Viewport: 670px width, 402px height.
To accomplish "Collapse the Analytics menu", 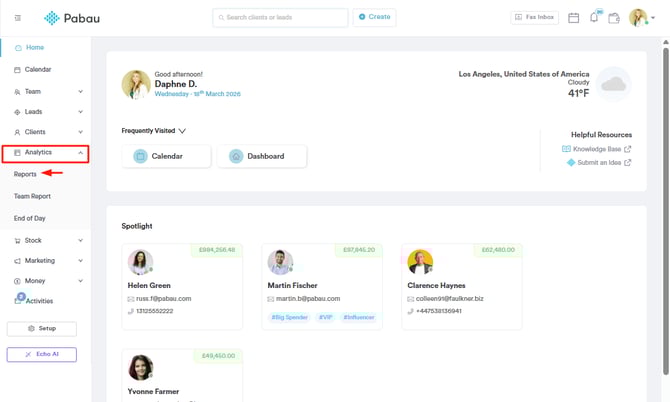I will (80, 153).
